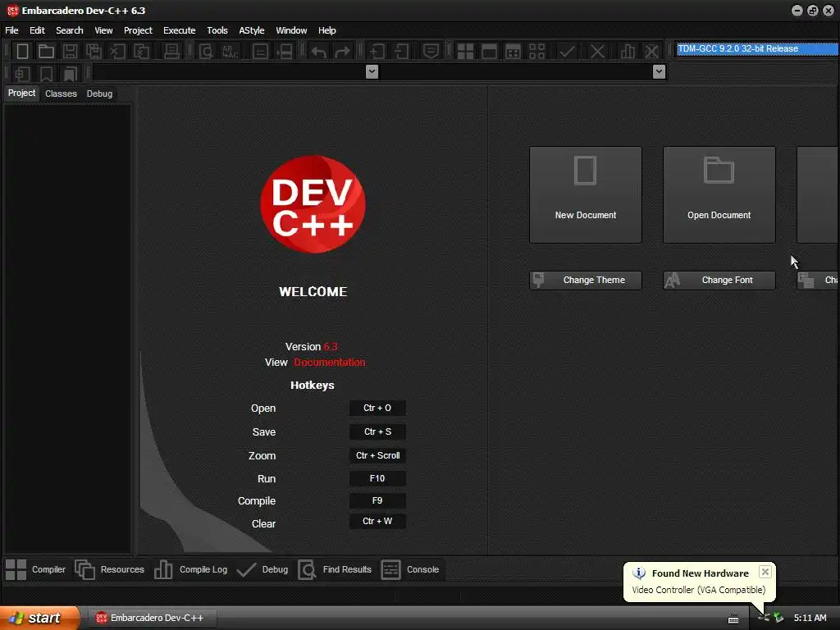Close the Found New Hardware balloon
840x630 pixels.
pyautogui.click(x=765, y=572)
